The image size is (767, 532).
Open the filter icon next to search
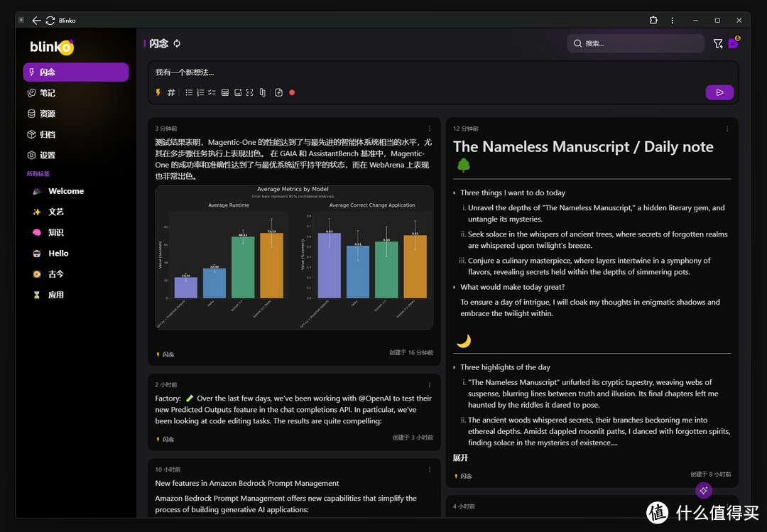pyautogui.click(x=717, y=44)
